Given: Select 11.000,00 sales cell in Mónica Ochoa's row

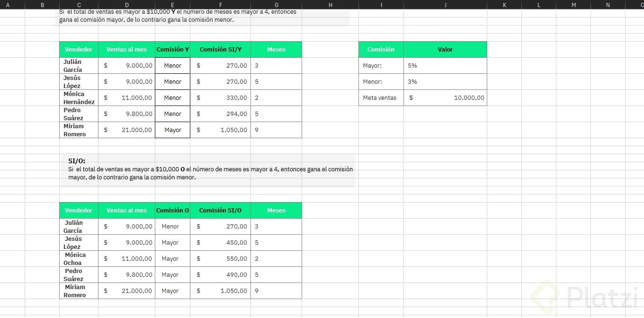Looking at the screenshot, I should click(126, 259).
